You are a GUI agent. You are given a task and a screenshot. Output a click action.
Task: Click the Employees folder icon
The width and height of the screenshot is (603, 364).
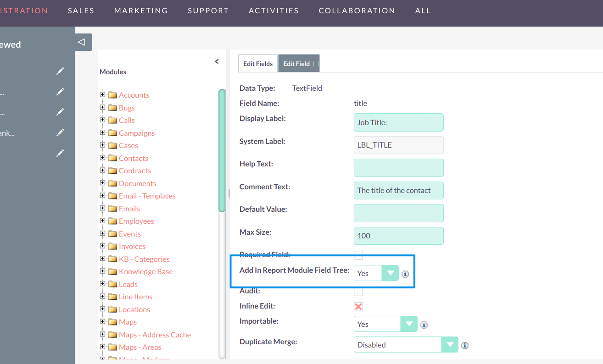point(112,221)
